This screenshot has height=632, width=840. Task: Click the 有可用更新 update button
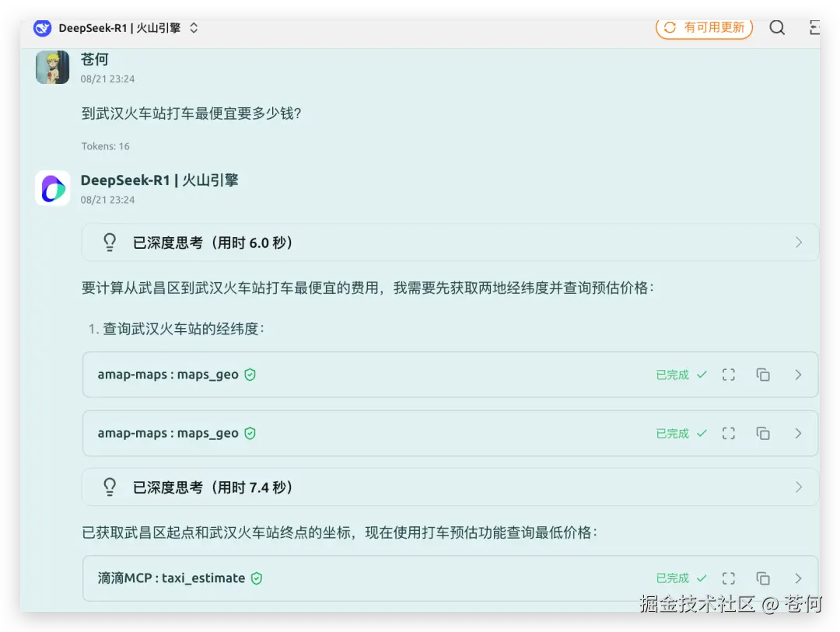click(x=704, y=27)
